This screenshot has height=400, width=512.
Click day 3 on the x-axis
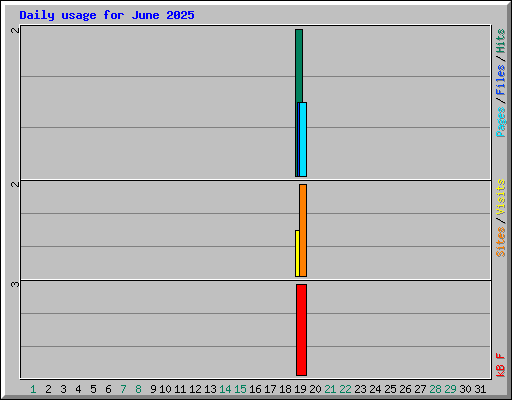tap(63, 389)
